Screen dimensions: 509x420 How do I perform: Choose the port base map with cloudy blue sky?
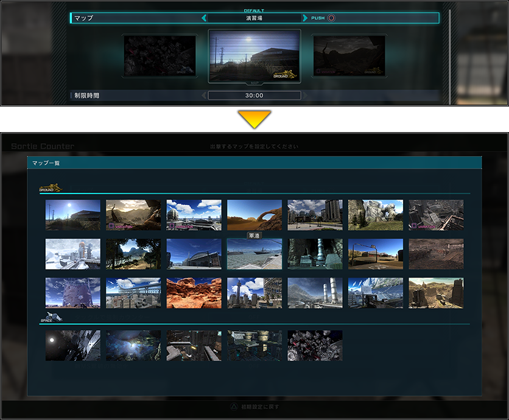(194, 215)
